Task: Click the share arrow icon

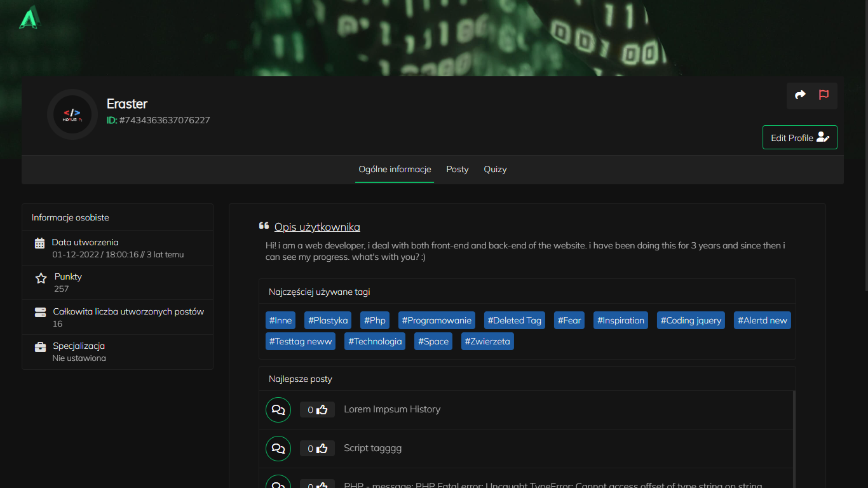Action: (800, 95)
